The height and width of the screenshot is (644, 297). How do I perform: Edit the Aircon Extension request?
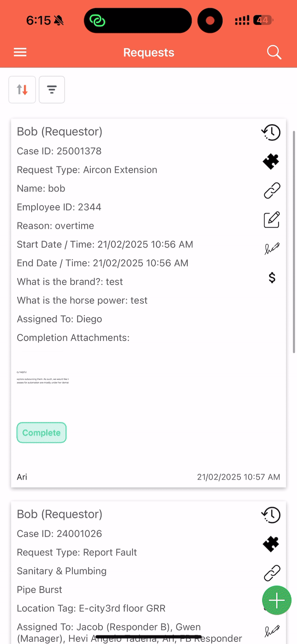tap(271, 219)
